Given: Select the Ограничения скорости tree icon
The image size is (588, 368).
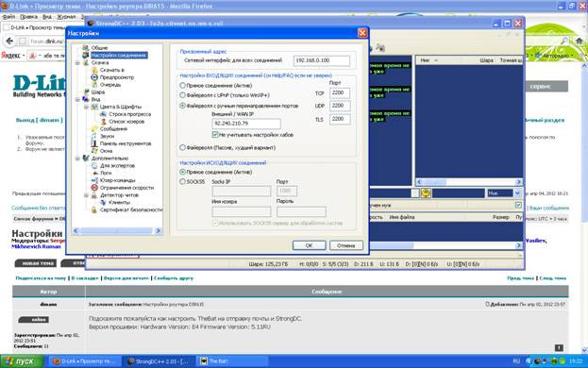Looking at the screenshot, I should coord(94,188).
